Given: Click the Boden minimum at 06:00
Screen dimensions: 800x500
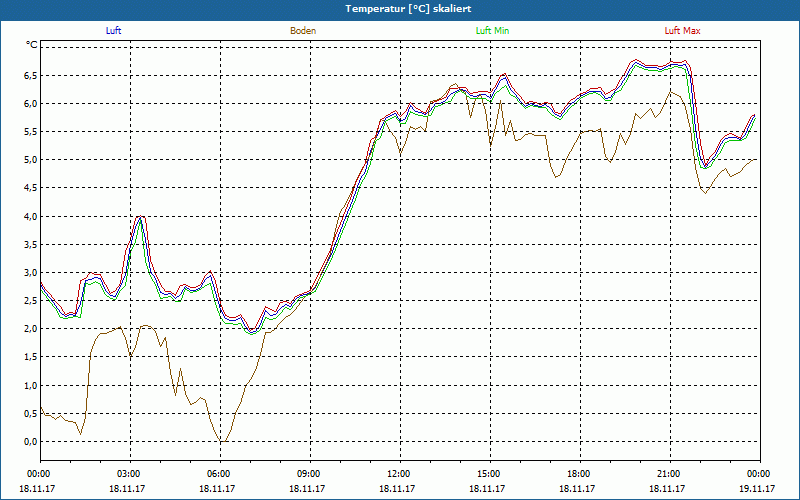Looking at the screenshot, I should click(x=221, y=441).
